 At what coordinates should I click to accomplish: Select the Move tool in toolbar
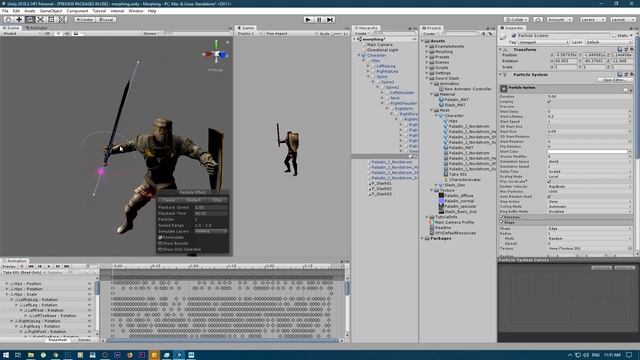click(x=19, y=19)
